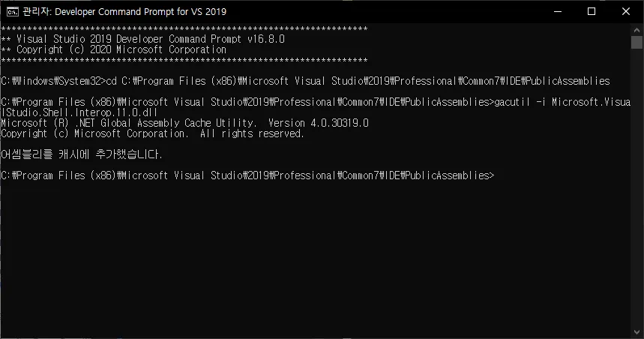Click the scrollbar up arrow
644x339 pixels.
point(637,30)
